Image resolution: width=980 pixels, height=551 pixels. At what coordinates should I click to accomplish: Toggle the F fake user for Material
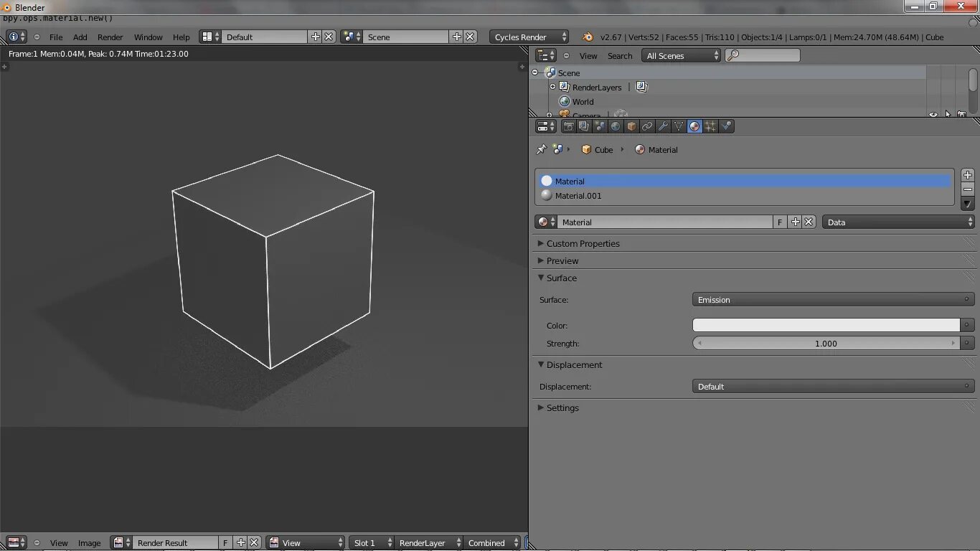click(780, 222)
